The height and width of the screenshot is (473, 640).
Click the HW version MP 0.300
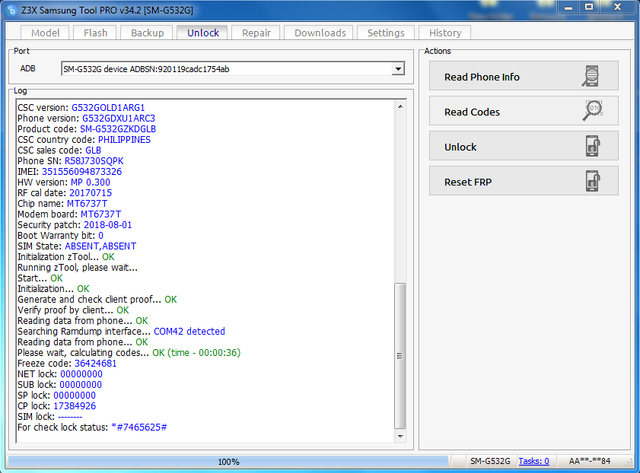point(90,182)
